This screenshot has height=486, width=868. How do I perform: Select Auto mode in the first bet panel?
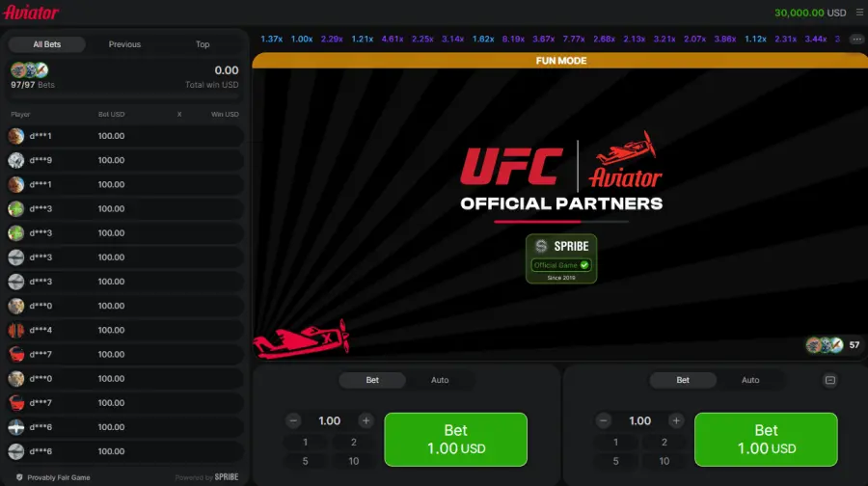click(440, 380)
